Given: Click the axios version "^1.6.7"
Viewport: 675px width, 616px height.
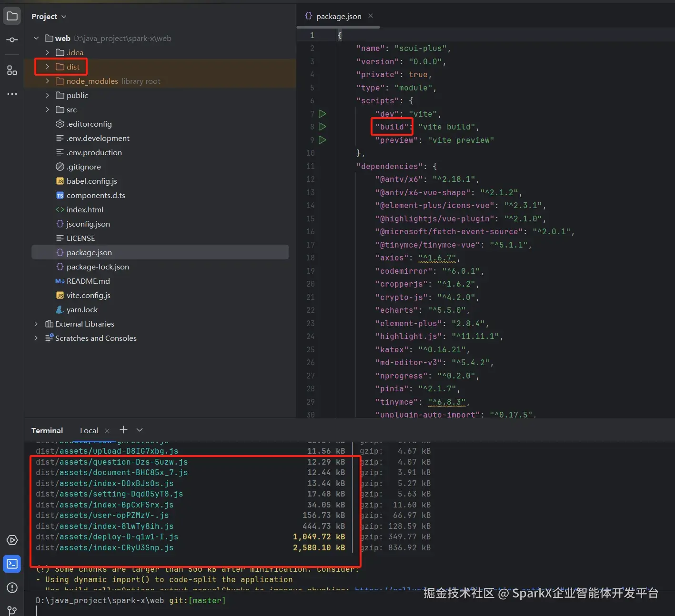Looking at the screenshot, I should (437, 258).
